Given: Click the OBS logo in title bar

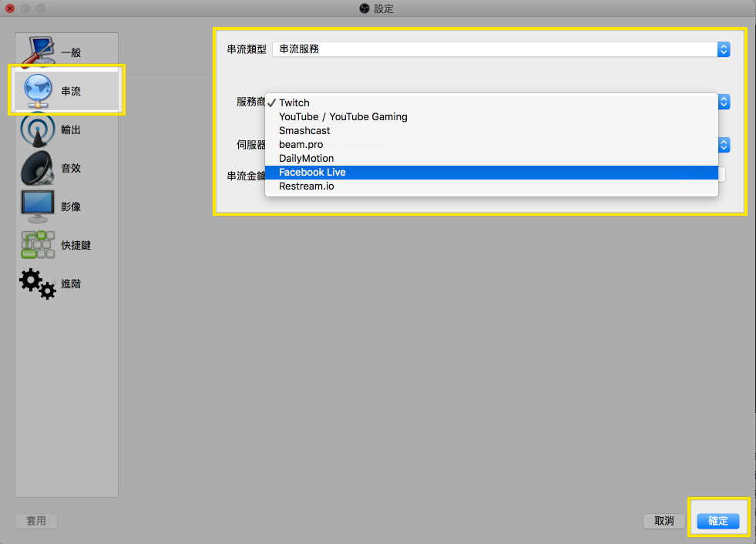Looking at the screenshot, I should point(365,8).
